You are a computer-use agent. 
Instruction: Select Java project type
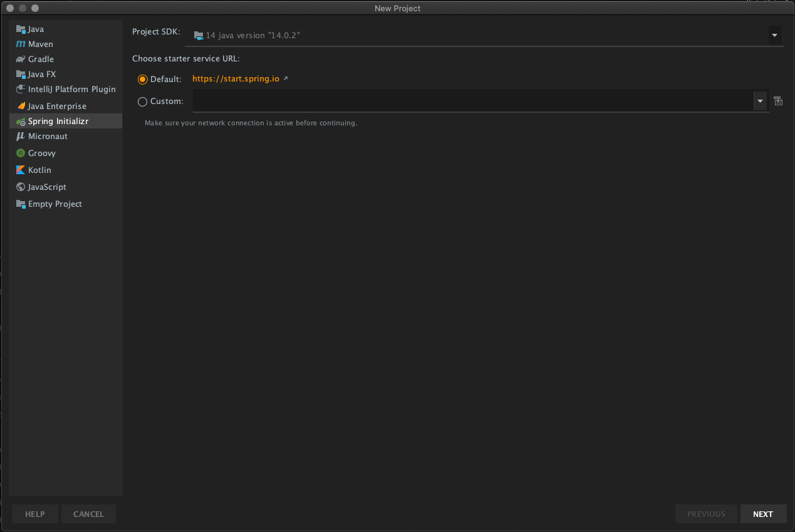(x=66, y=29)
